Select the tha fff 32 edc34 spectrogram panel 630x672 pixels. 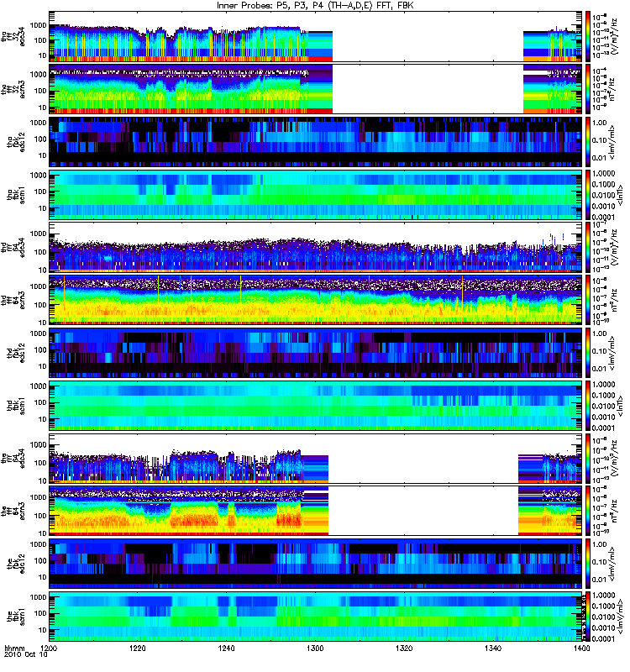coord(316,36)
